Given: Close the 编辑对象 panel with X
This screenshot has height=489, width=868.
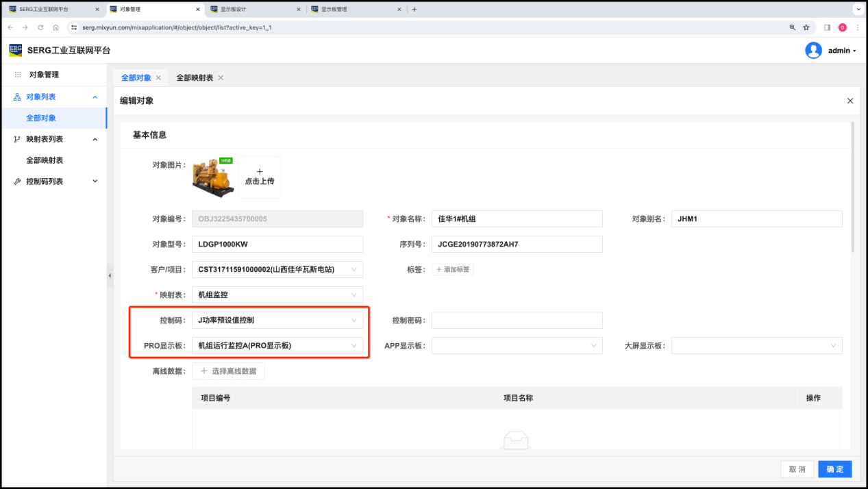Looking at the screenshot, I should (850, 101).
